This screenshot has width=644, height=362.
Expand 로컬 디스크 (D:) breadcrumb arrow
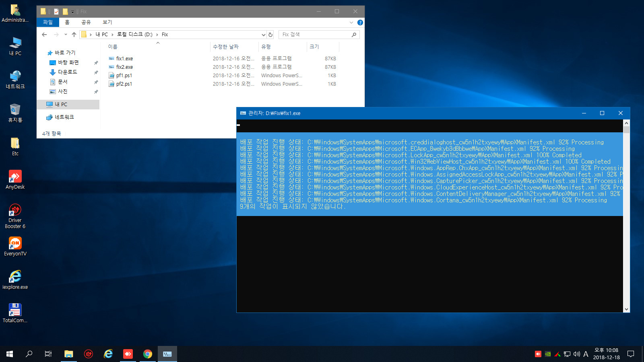(x=157, y=35)
